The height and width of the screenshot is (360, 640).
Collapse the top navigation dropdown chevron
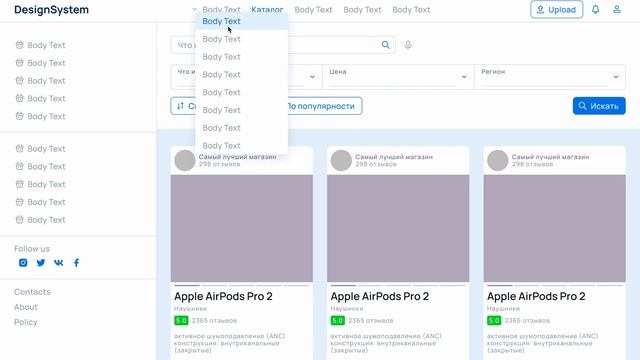pyautogui.click(x=194, y=9)
